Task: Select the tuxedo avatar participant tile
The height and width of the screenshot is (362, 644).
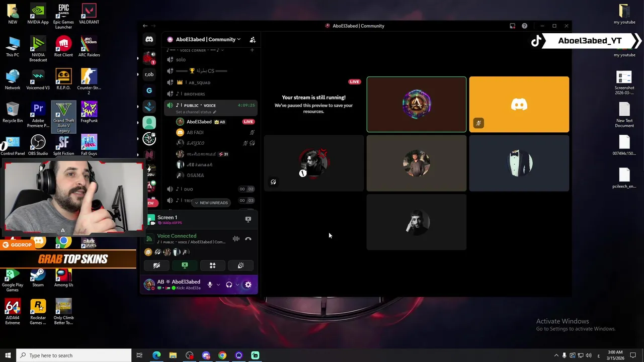Action: (x=519, y=163)
